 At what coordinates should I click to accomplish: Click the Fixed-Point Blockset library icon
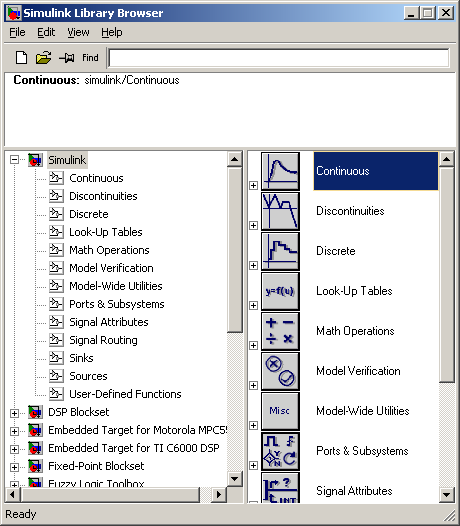[35, 466]
